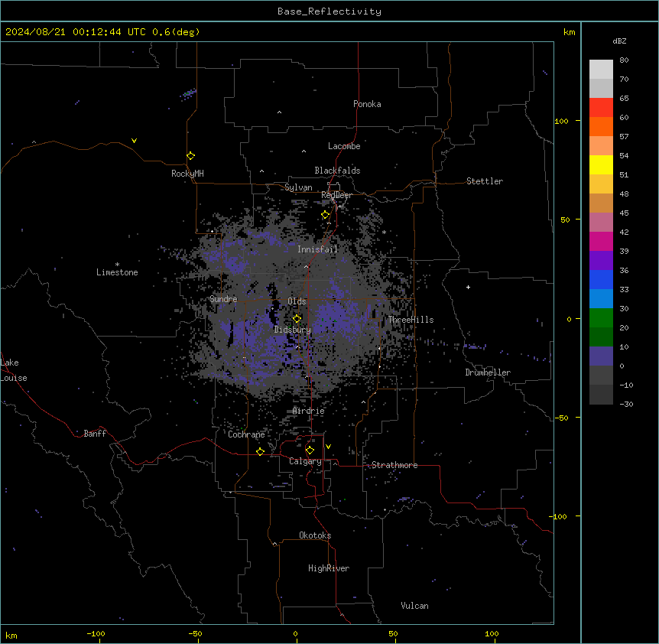Select the yellow 54 dBZ color swatch

601,164
